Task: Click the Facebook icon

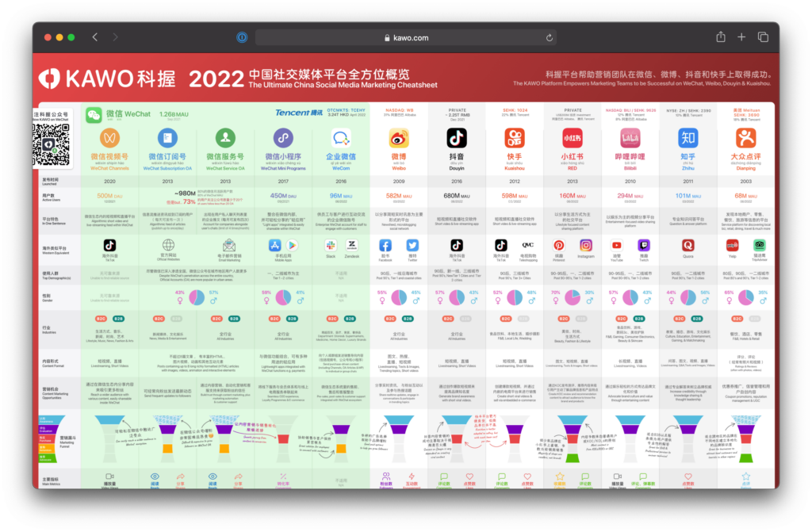Action: pyautogui.click(x=385, y=246)
